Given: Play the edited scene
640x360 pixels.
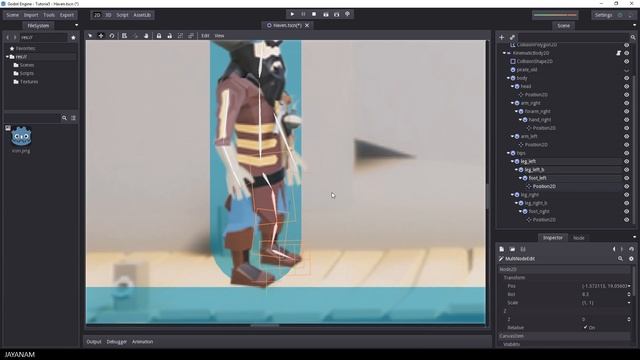Looking at the screenshot, I should [x=325, y=14].
